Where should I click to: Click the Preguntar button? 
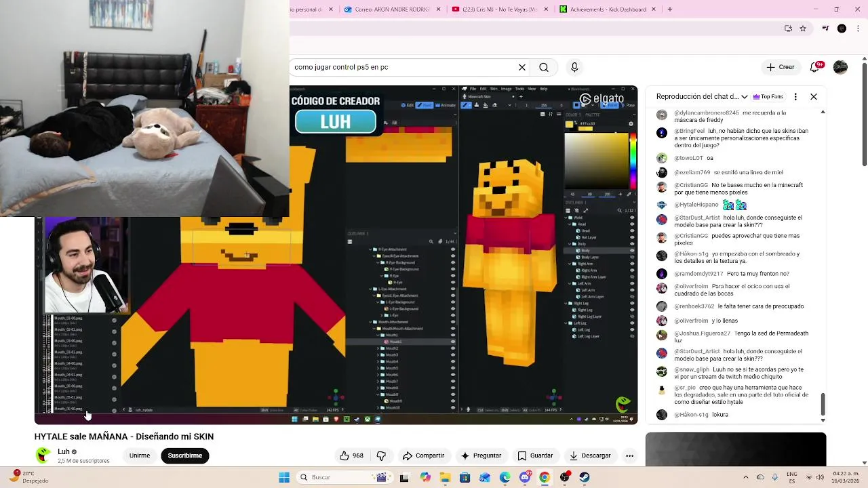pos(481,455)
